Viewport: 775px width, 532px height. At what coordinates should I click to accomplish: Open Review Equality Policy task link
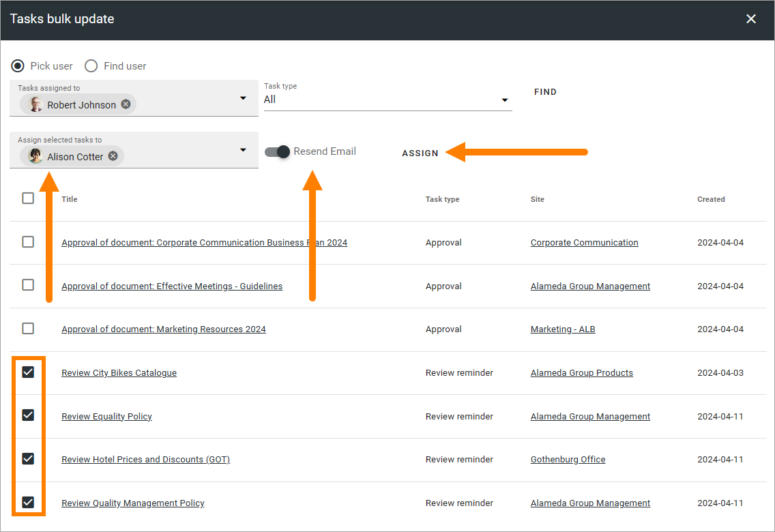coord(106,416)
